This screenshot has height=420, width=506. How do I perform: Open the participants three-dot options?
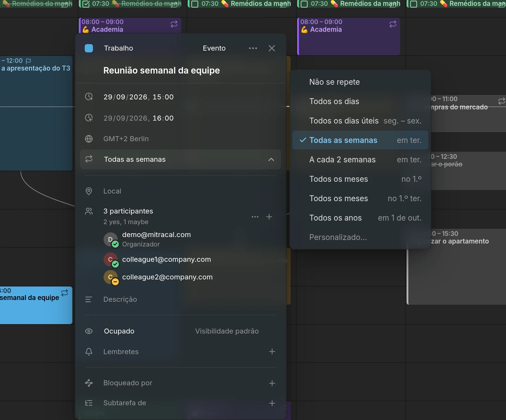click(x=255, y=217)
